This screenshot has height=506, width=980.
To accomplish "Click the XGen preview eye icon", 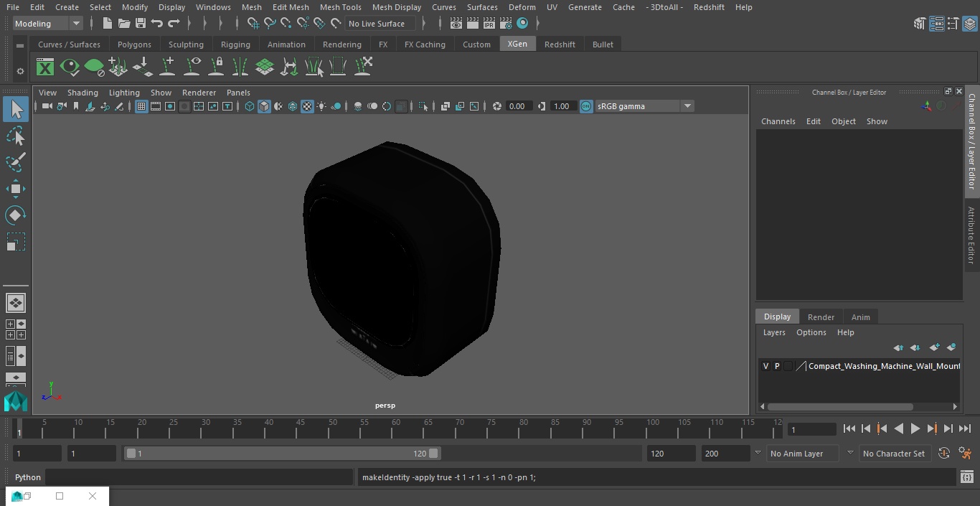I will 70,67.
